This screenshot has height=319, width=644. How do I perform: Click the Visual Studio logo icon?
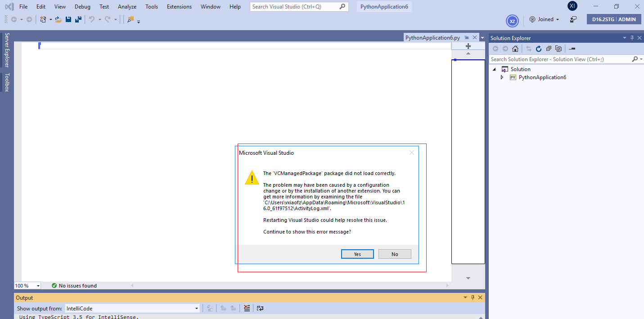pyautogui.click(x=9, y=7)
